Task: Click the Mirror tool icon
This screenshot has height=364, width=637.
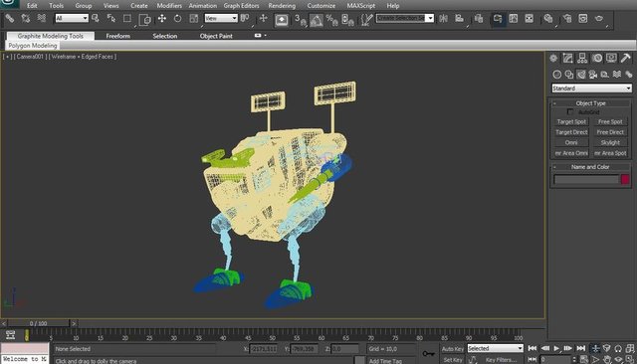Action: 443,18
